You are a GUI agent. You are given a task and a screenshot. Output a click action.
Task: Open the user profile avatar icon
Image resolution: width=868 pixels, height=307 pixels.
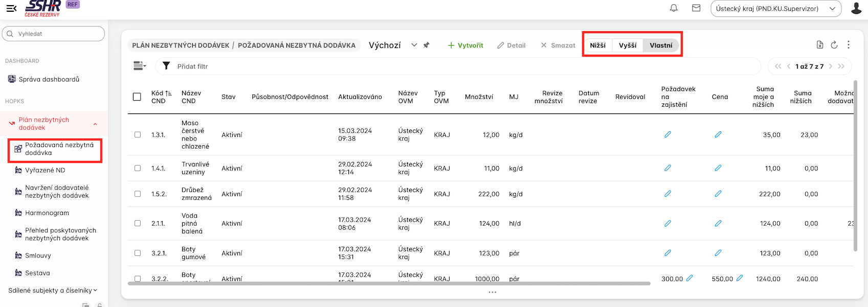[x=856, y=8]
